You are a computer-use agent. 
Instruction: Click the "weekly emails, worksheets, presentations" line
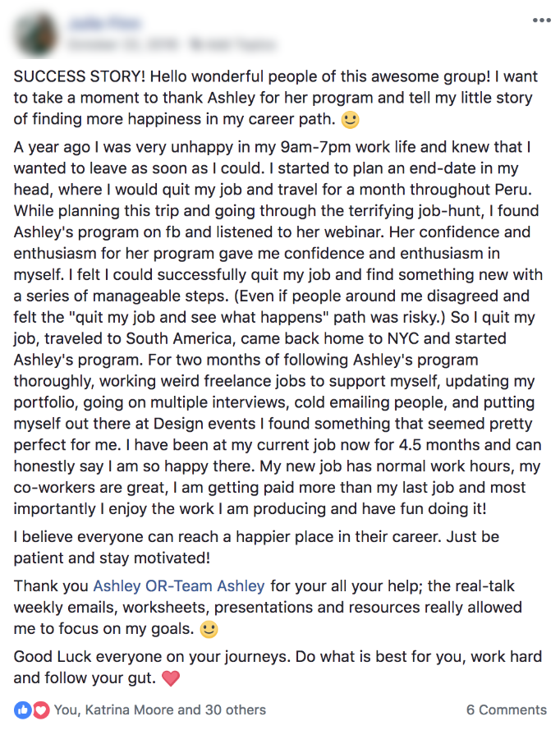(x=268, y=608)
